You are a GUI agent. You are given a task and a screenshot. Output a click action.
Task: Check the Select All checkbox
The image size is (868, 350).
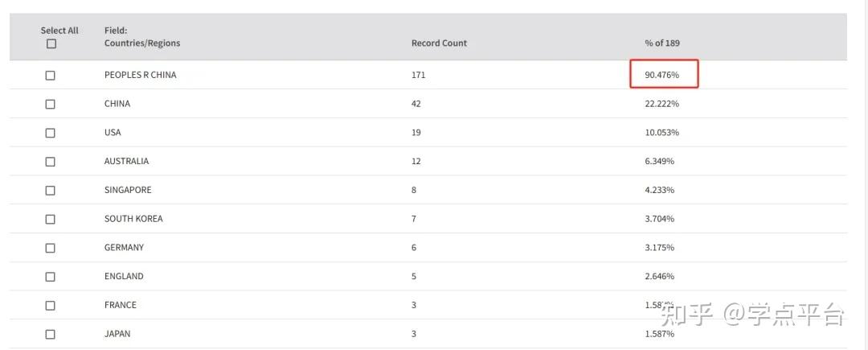tap(51, 44)
